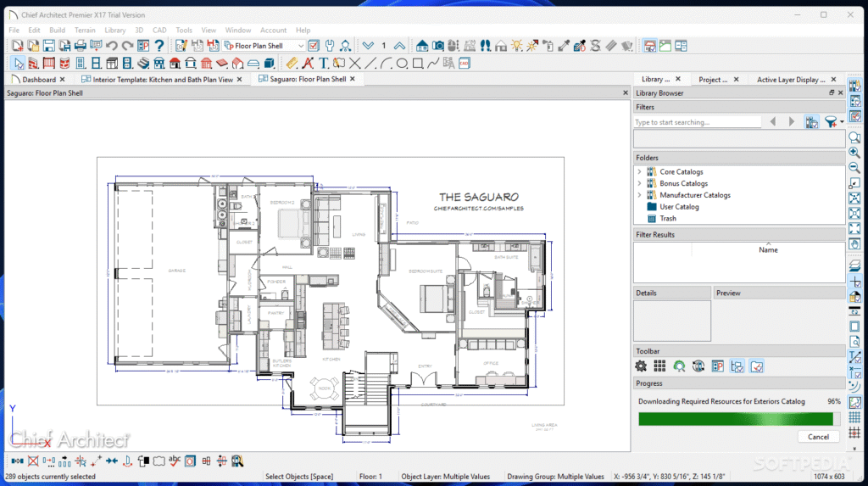
Task: Click the Help question mark icon
Action: (159, 46)
